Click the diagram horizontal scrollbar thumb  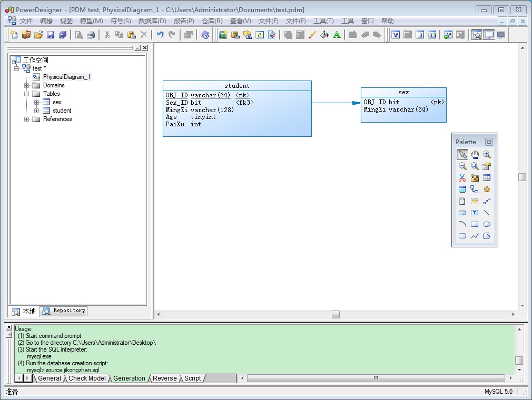336,315
